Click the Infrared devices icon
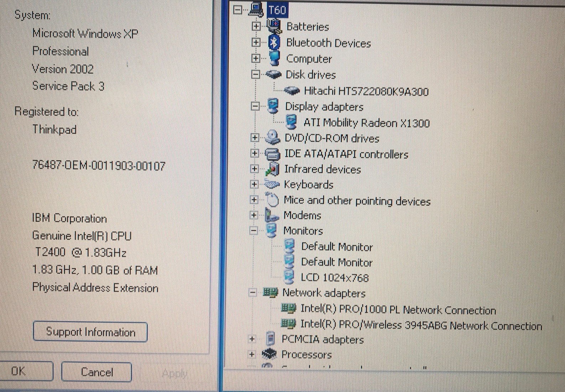The width and height of the screenshot is (565, 392). [272, 169]
